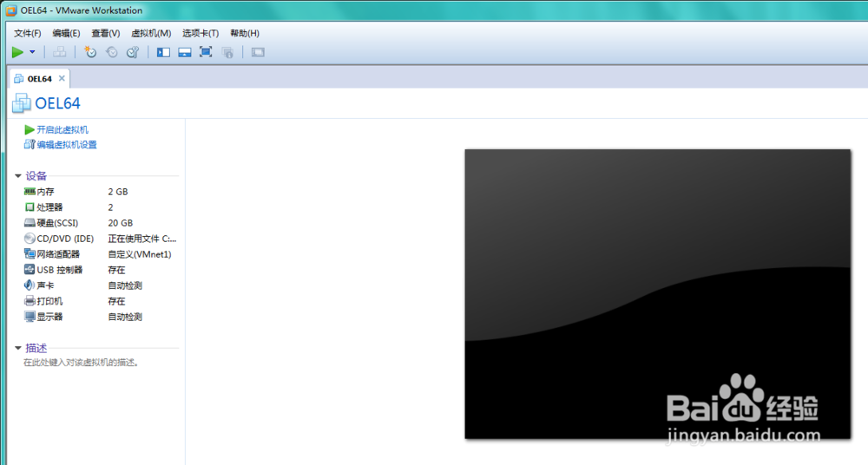Click the revert to snapshot toolbar icon

pyautogui.click(x=112, y=52)
